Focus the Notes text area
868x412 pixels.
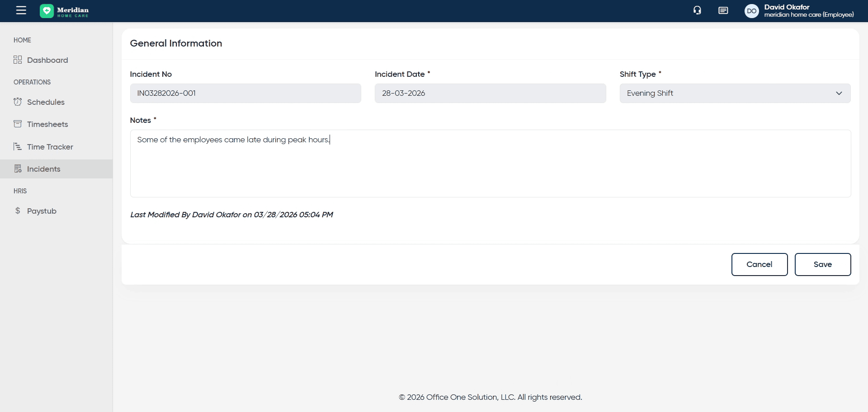click(x=490, y=167)
